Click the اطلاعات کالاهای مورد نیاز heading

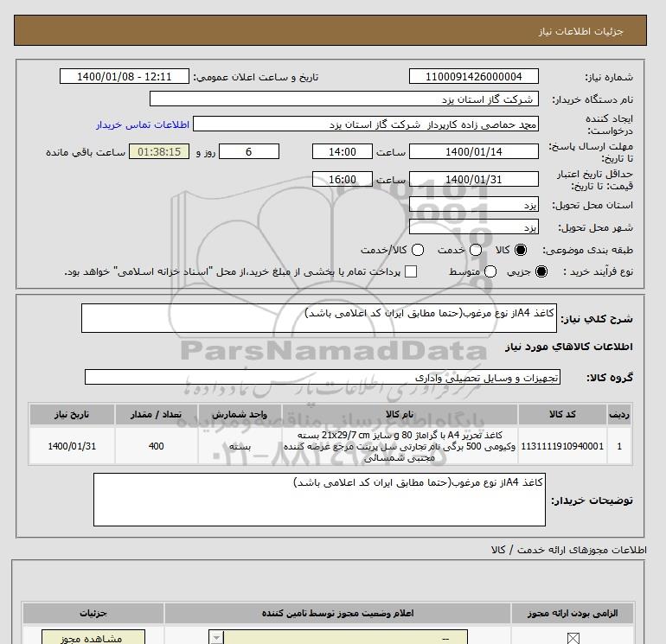[x=569, y=347]
